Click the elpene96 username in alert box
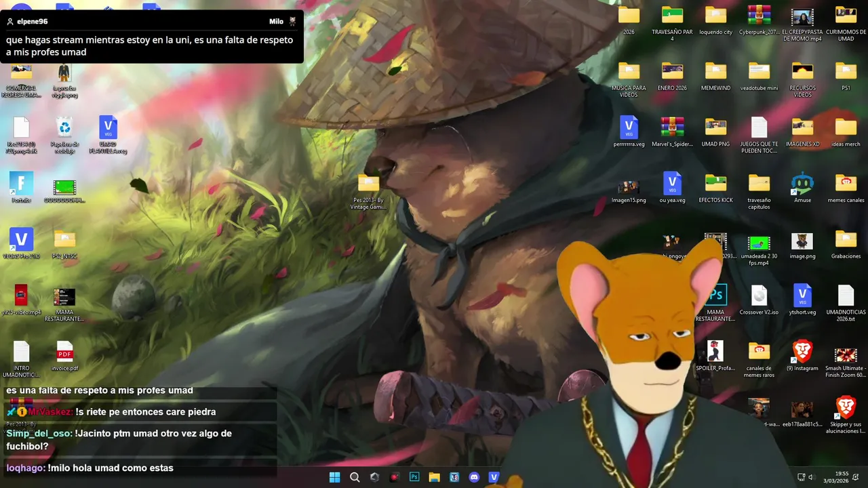 32,22
